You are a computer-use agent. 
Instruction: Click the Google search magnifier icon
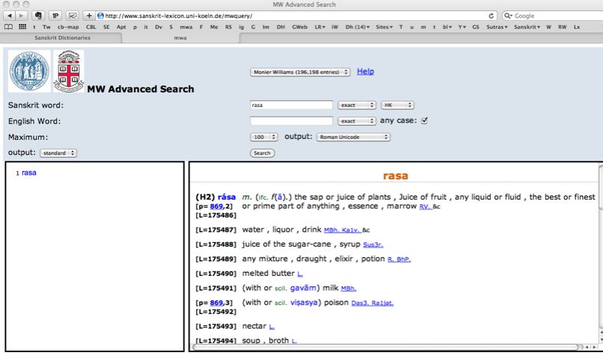tap(508, 16)
